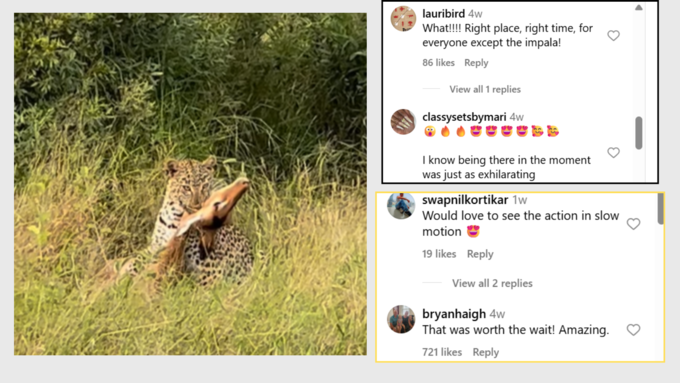Click the leopard with impala photo

pyautogui.click(x=190, y=184)
